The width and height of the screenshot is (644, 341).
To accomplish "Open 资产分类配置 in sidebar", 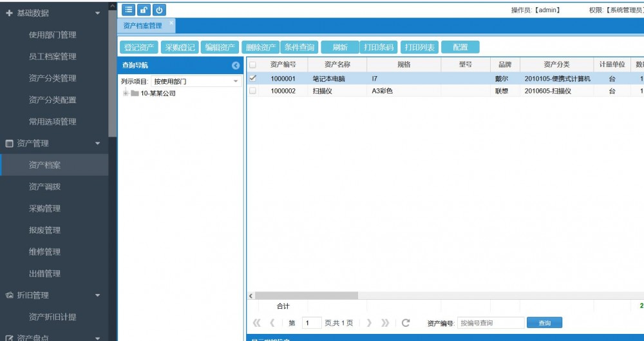I will point(53,100).
